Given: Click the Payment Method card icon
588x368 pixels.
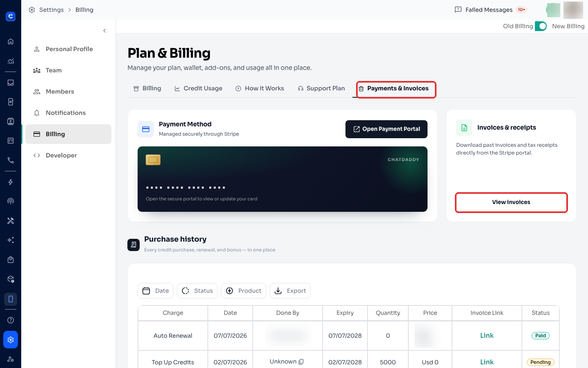Looking at the screenshot, I should click(146, 129).
